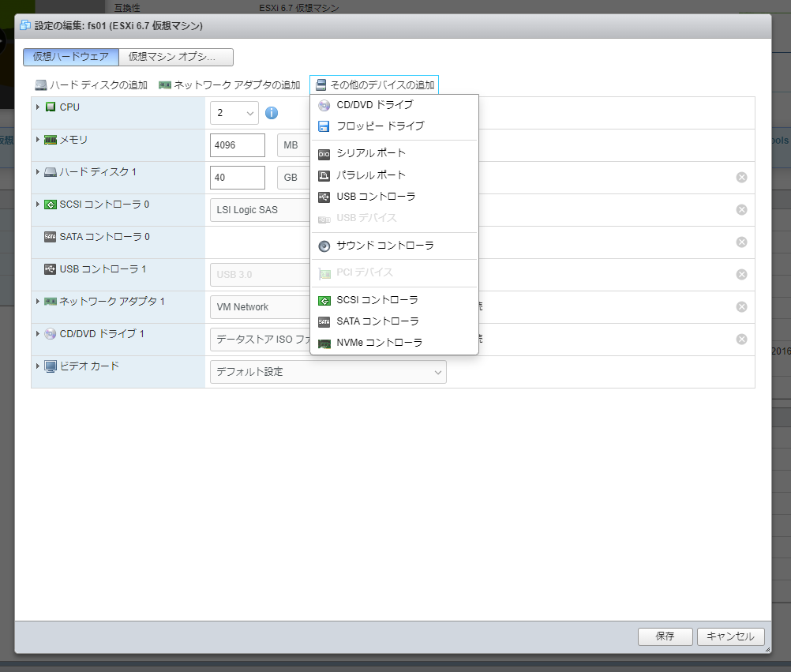Click ハード ディスクの追加 button
Viewport: 791px width, 672px height.
(92, 84)
